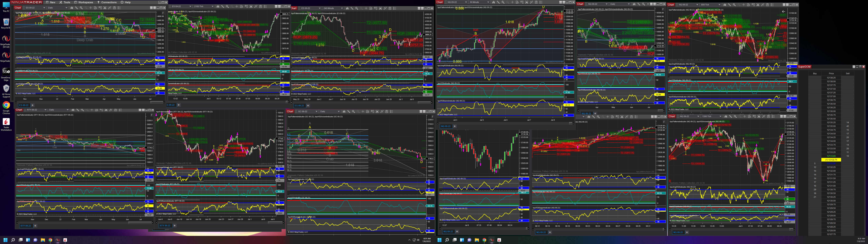Viewport: 868px width, 244px height.
Task: Add new tab beside RTY 09-22 Daily tab
Action: coord(35,226)
